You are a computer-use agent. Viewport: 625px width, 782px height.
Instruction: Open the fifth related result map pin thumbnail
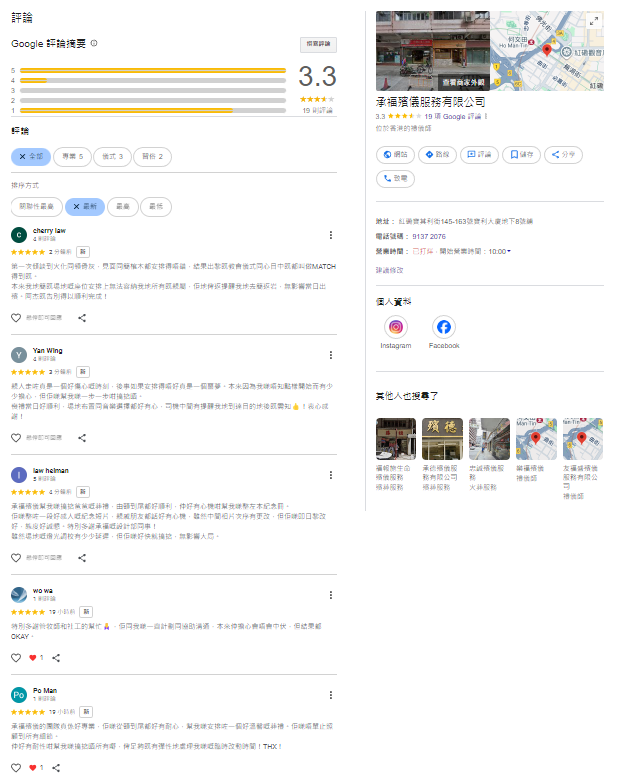(x=583, y=439)
